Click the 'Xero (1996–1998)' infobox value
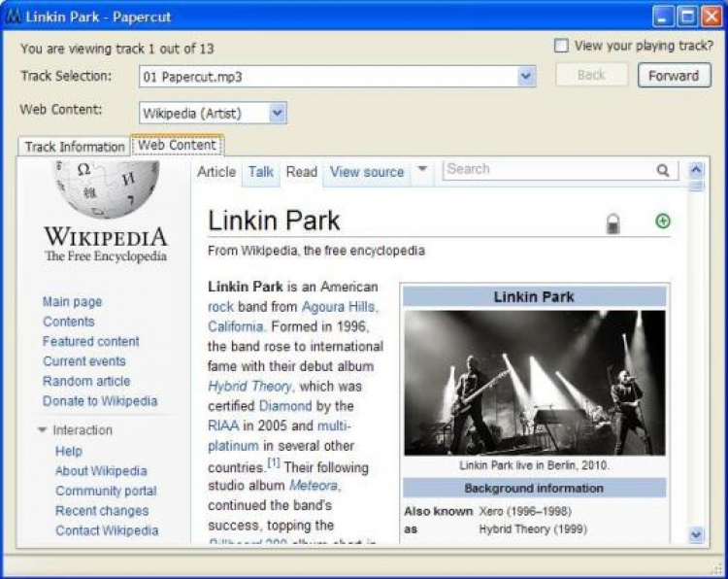 point(525,512)
